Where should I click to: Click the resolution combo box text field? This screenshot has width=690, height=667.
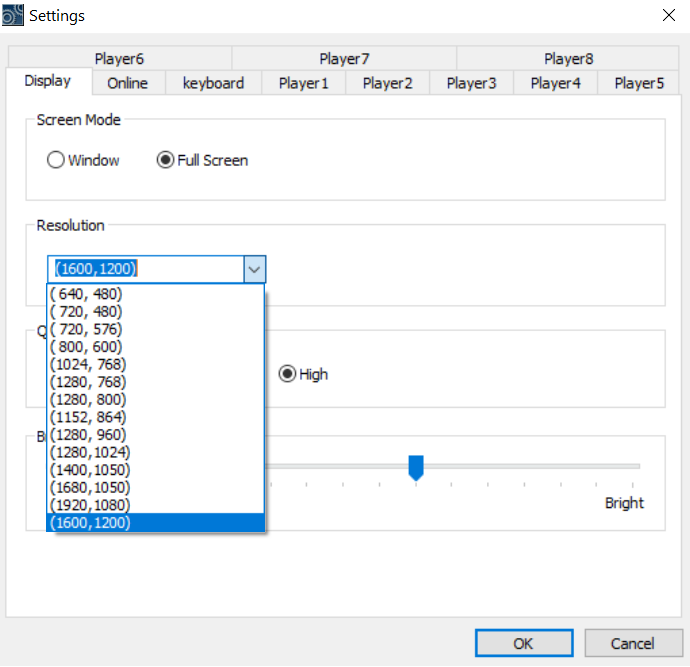coord(146,269)
